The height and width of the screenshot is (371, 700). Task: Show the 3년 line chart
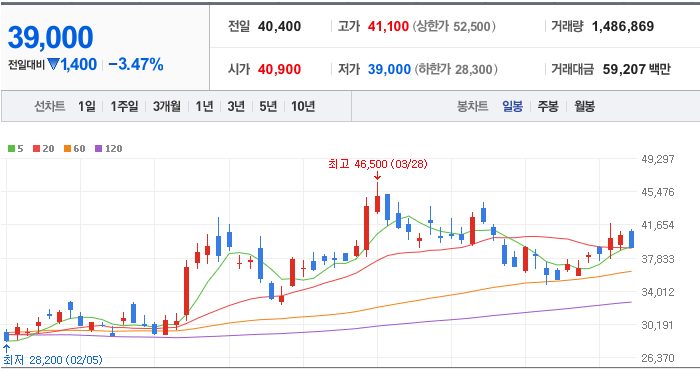[x=236, y=106]
